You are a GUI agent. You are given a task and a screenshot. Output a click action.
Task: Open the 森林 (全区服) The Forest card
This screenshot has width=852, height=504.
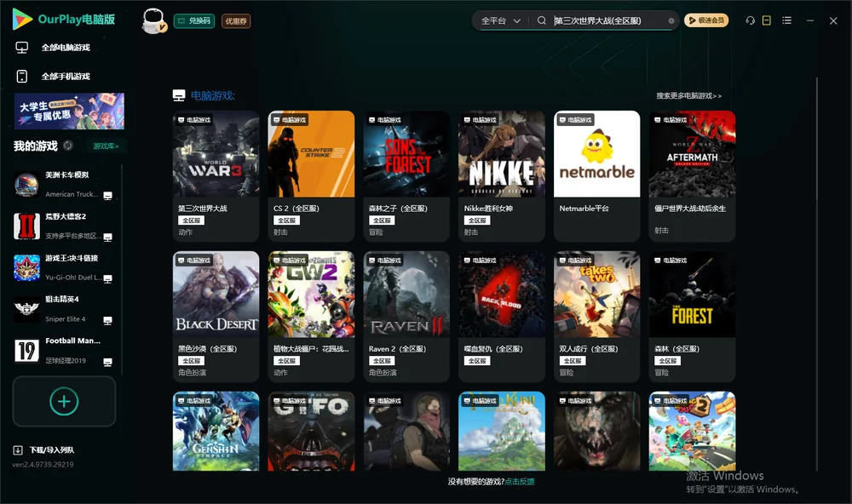(x=692, y=317)
